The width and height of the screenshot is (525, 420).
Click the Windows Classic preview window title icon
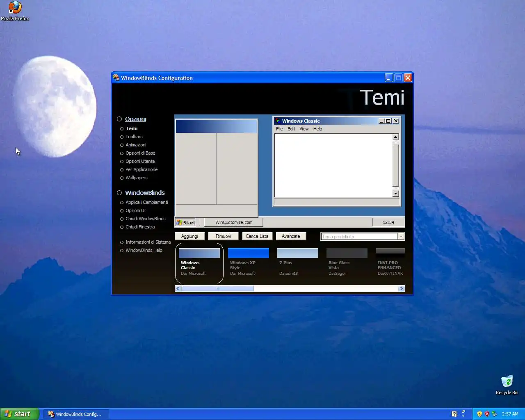pos(278,121)
